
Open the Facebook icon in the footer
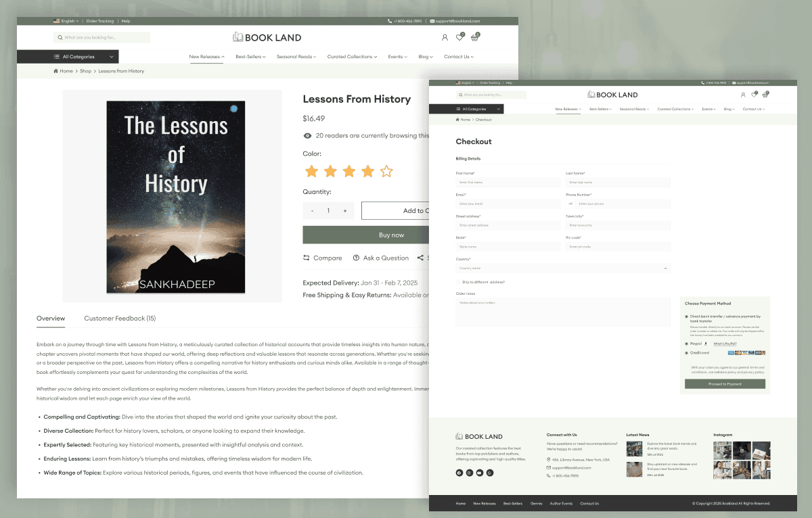click(459, 473)
